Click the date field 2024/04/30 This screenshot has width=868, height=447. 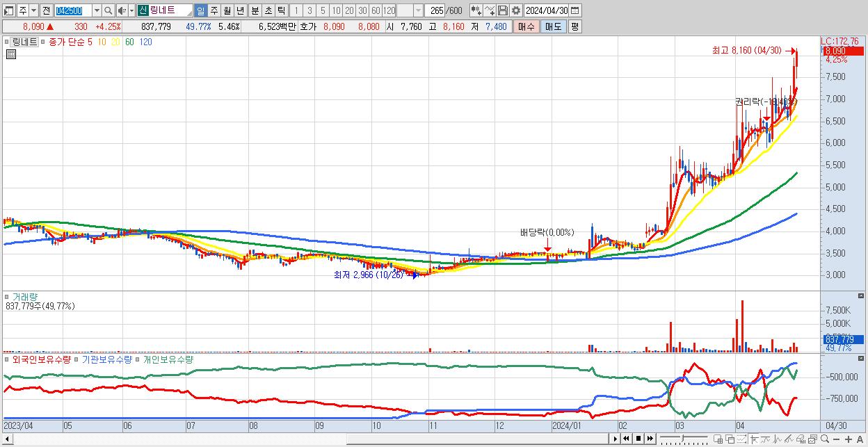[547, 10]
